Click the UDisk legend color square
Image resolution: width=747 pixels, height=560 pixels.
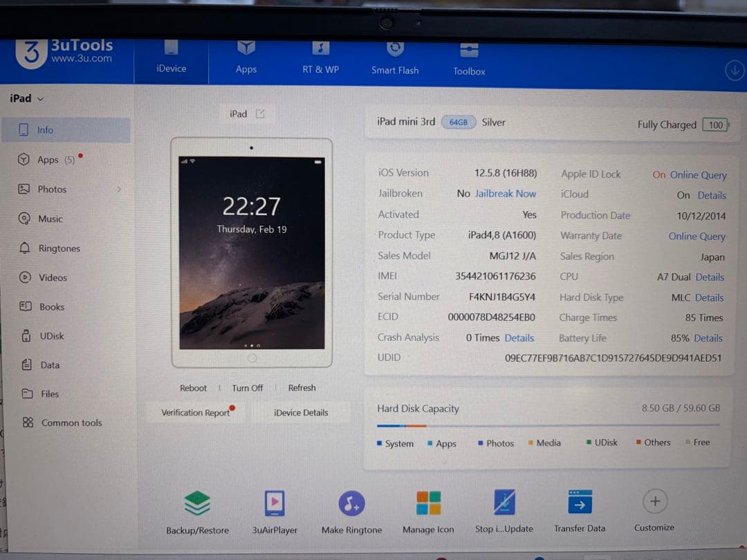tap(589, 442)
